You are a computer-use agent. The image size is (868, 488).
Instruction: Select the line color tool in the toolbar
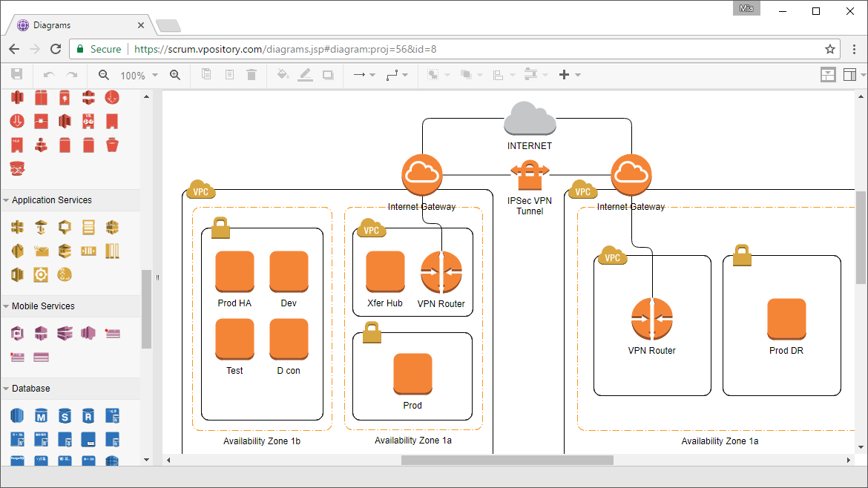306,74
